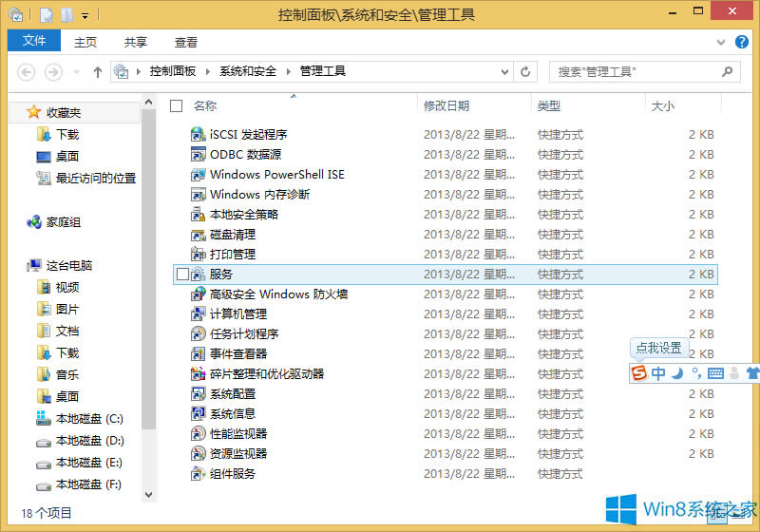The image size is (760, 532).
Task: Click 系统和安全 in the breadcrumb path
Action: 248,72
